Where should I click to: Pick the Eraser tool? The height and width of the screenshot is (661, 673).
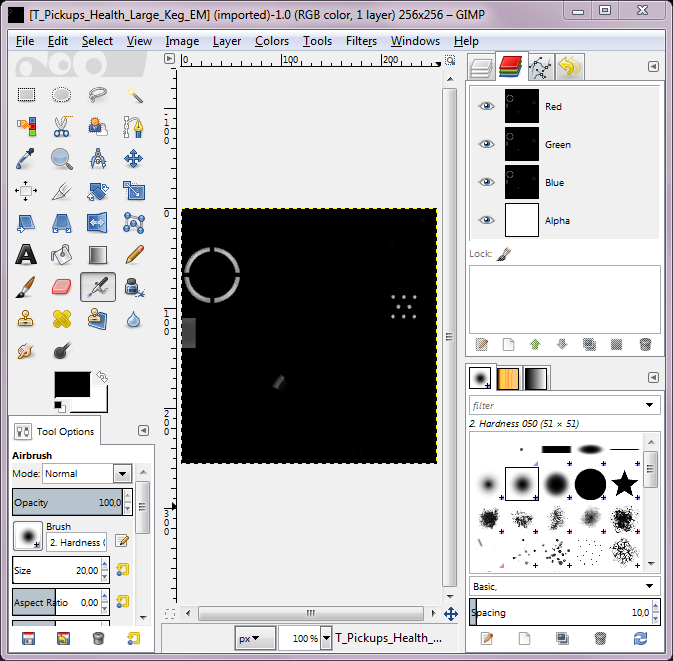click(62, 288)
